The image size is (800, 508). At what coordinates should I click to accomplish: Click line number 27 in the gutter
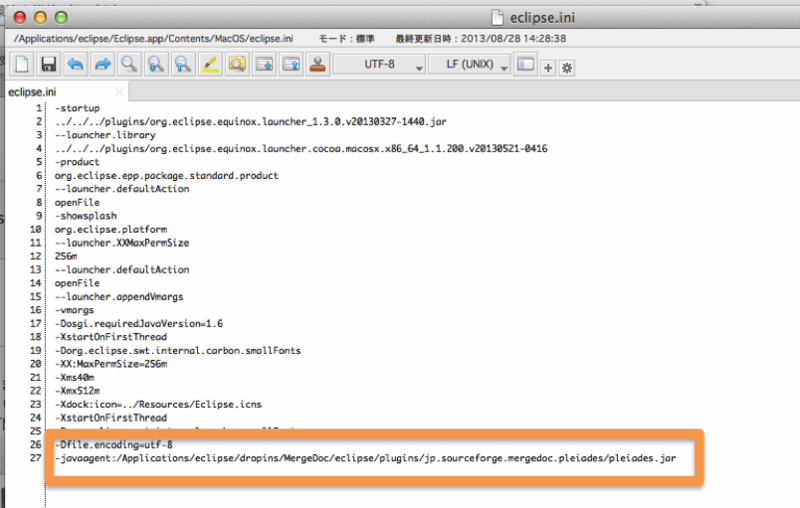tap(35, 458)
